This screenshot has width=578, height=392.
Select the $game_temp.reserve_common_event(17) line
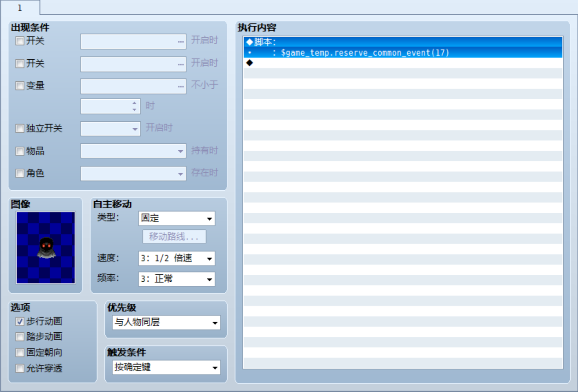click(x=403, y=53)
